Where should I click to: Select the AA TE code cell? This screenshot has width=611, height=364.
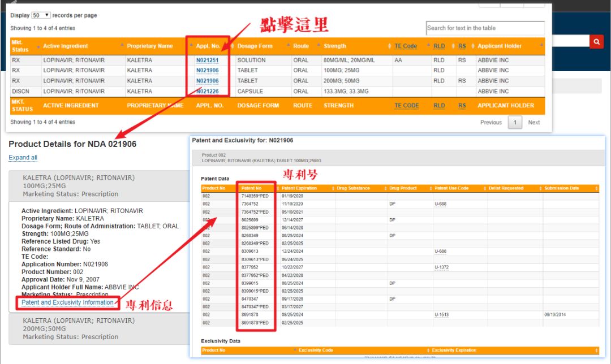click(x=398, y=60)
